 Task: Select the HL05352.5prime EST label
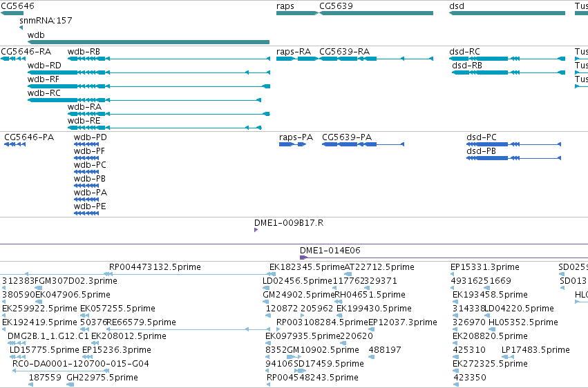[x=524, y=322]
